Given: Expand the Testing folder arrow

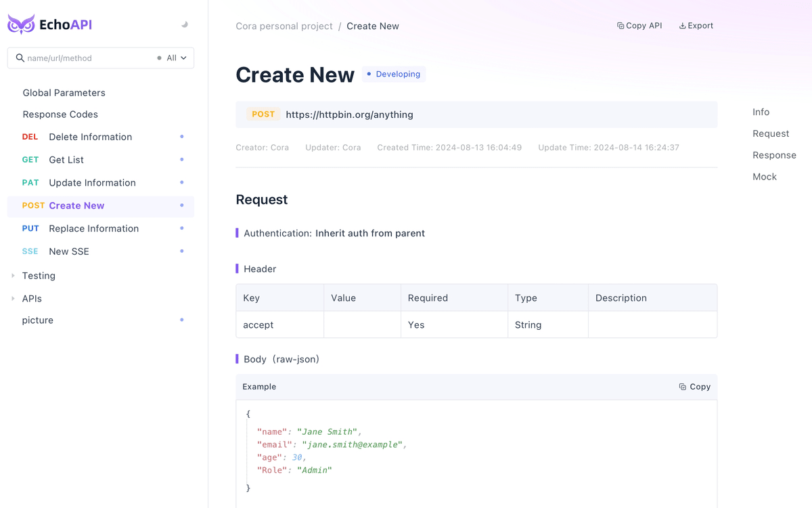Looking at the screenshot, I should 13,276.
